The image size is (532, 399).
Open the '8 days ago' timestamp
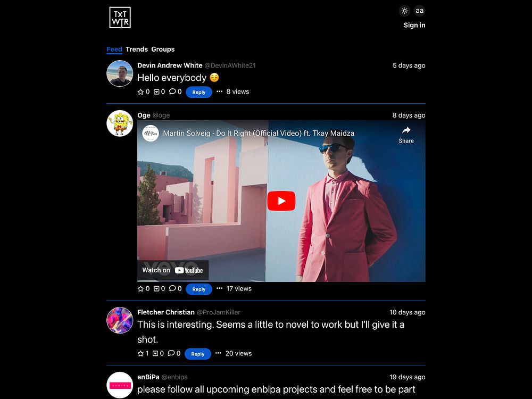(x=409, y=115)
